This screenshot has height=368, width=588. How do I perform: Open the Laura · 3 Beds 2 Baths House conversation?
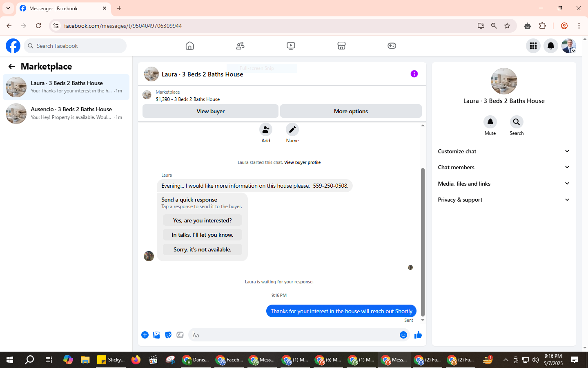click(66, 87)
